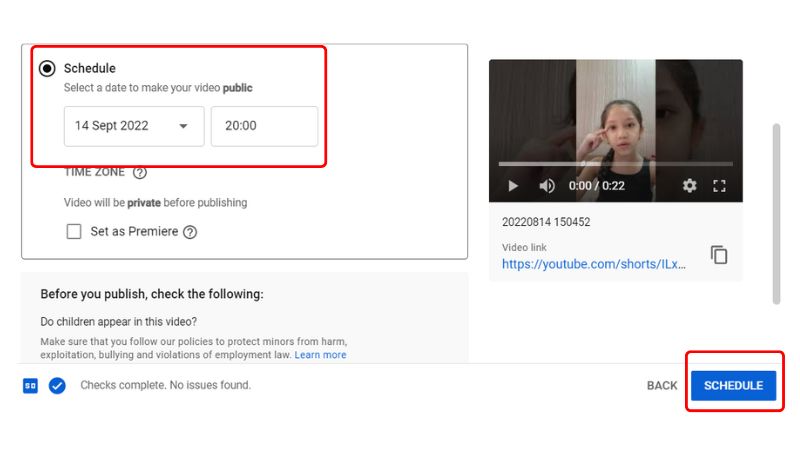Open the Time Zone help icon
This screenshot has width=800, height=450.
click(x=140, y=172)
